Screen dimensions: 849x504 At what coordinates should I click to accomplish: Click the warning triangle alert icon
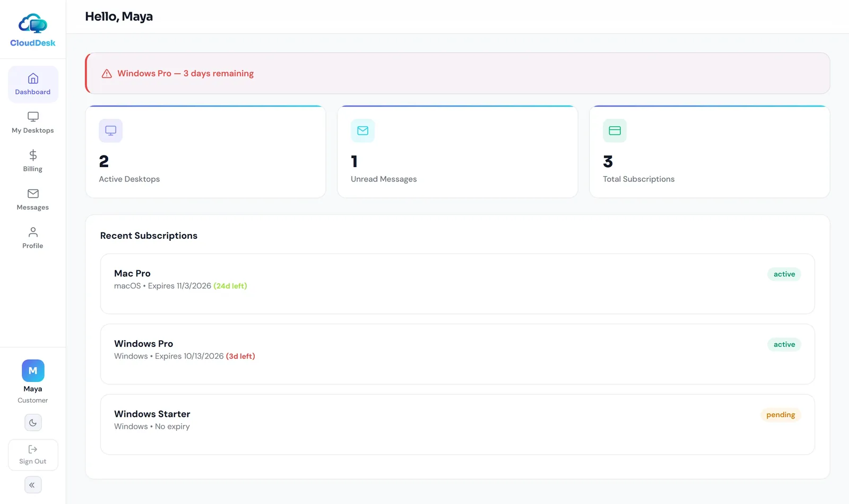click(107, 74)
